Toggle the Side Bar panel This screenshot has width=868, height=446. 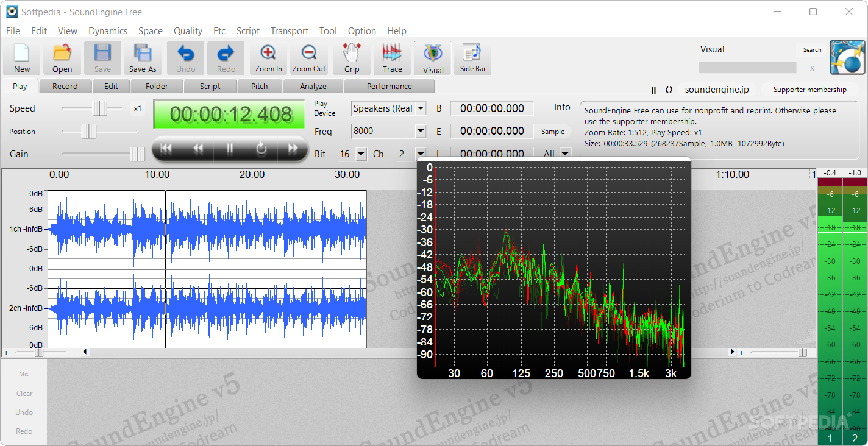tap(472, 58)
